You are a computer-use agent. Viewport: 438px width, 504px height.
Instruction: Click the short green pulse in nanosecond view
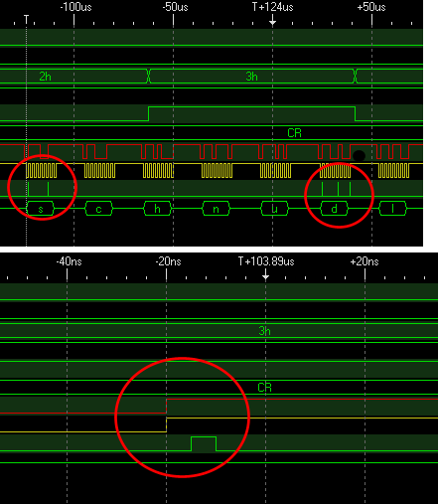pos(204,443)
